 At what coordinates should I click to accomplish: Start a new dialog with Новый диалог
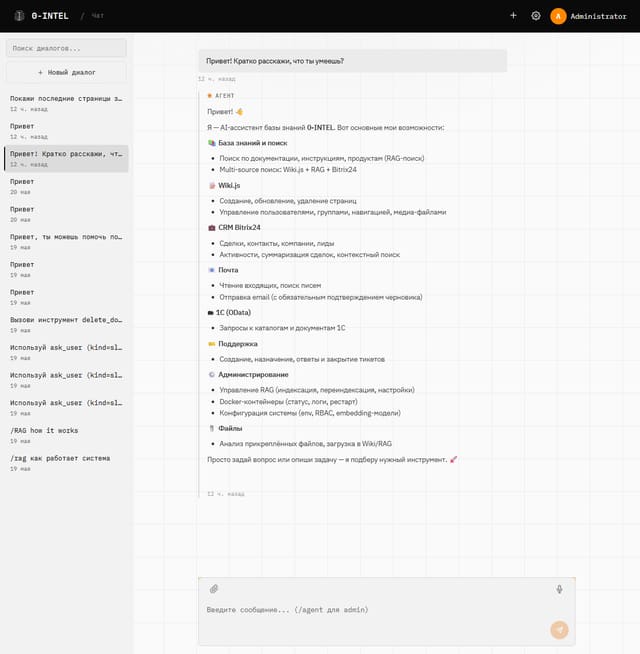66,73
